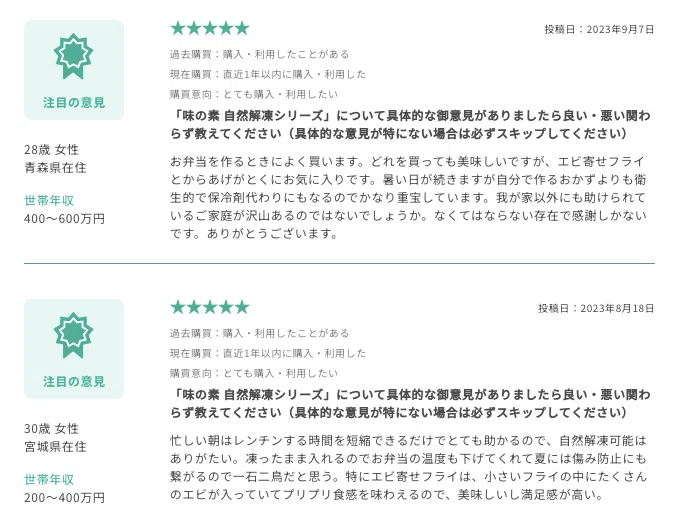Click the 青森県在住 text
The height and width of the screenshot is (512, 675).
point(55,168)
